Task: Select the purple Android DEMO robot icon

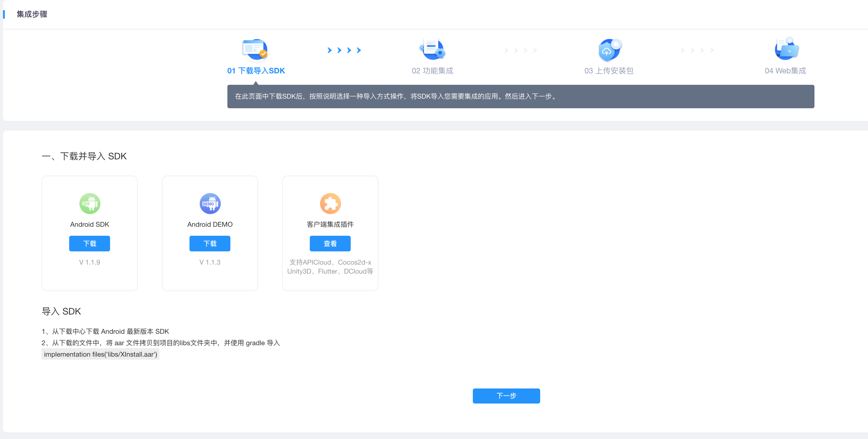Action: pyautogui.click(x=210, y=203)
